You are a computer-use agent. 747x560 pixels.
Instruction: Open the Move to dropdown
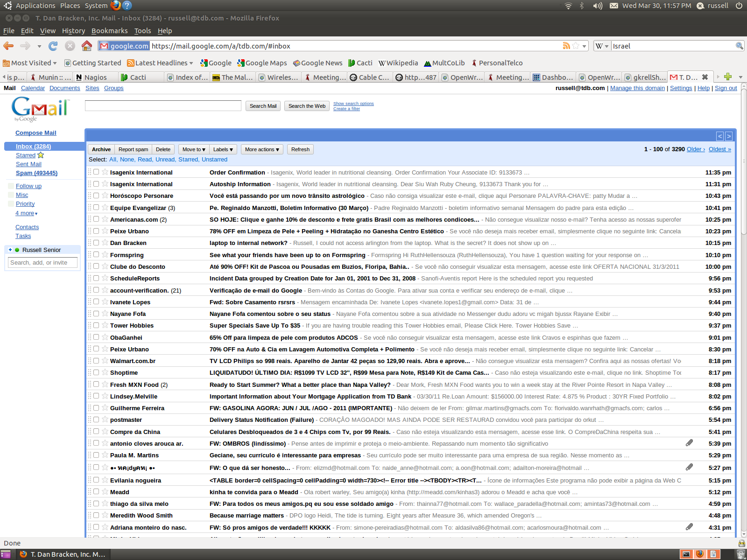(194, 149)
